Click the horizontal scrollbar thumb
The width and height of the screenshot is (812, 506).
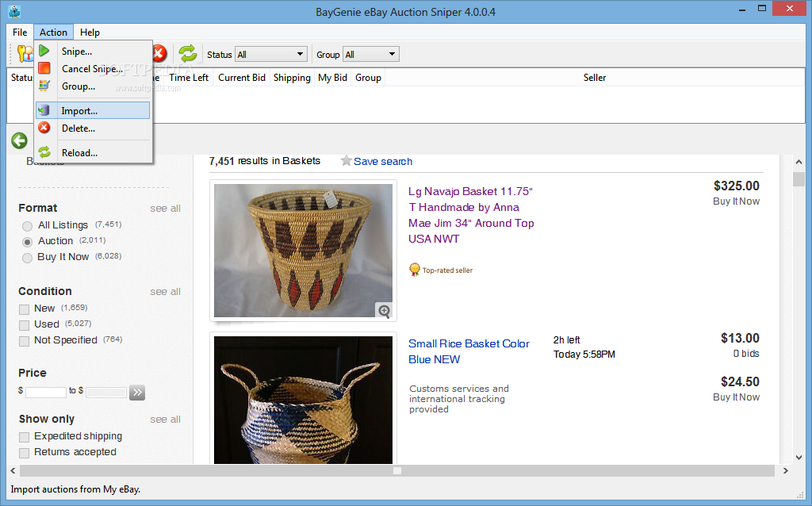(397, 471)
